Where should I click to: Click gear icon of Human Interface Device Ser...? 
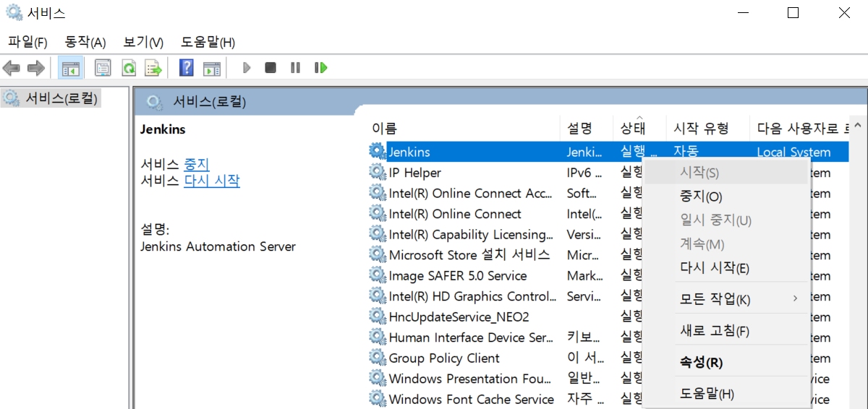point(378,337)
